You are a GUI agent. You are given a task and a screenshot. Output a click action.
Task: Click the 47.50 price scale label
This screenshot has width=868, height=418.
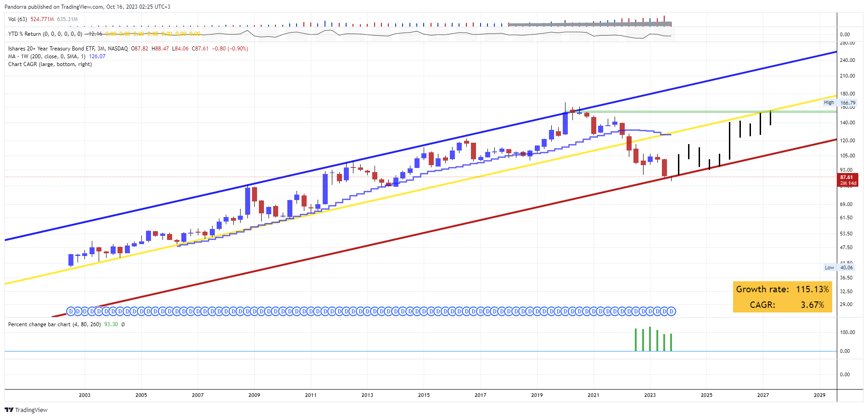point(846,248)
